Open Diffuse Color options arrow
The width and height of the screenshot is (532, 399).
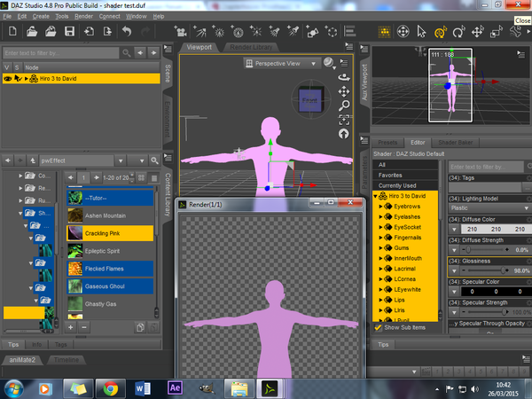pos(454,230)
